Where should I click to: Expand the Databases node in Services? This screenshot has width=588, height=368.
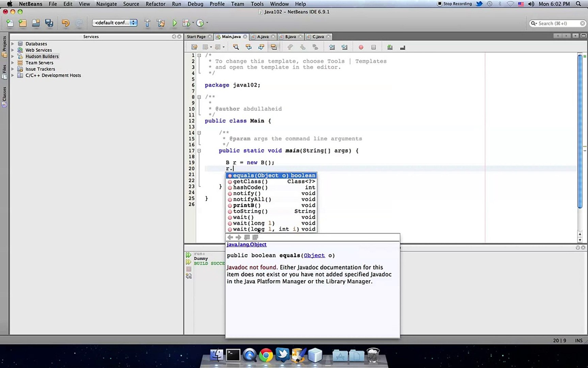click(x=13, y=44)
